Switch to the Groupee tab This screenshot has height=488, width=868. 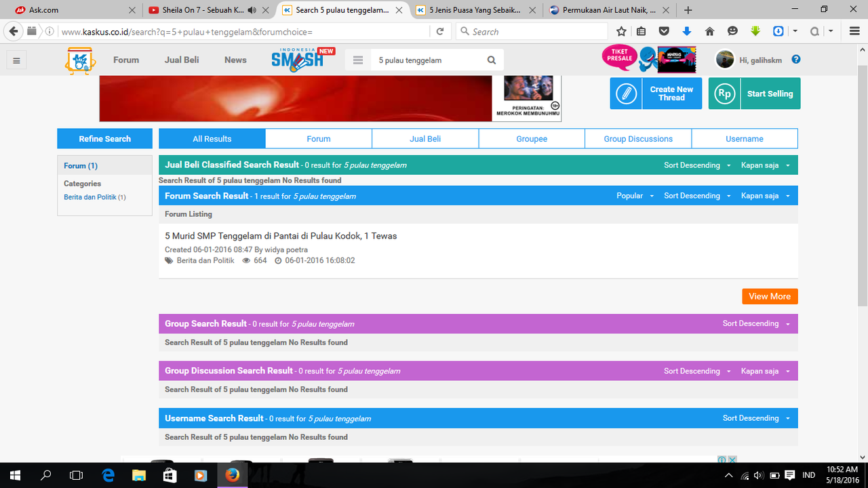point(532,138)
